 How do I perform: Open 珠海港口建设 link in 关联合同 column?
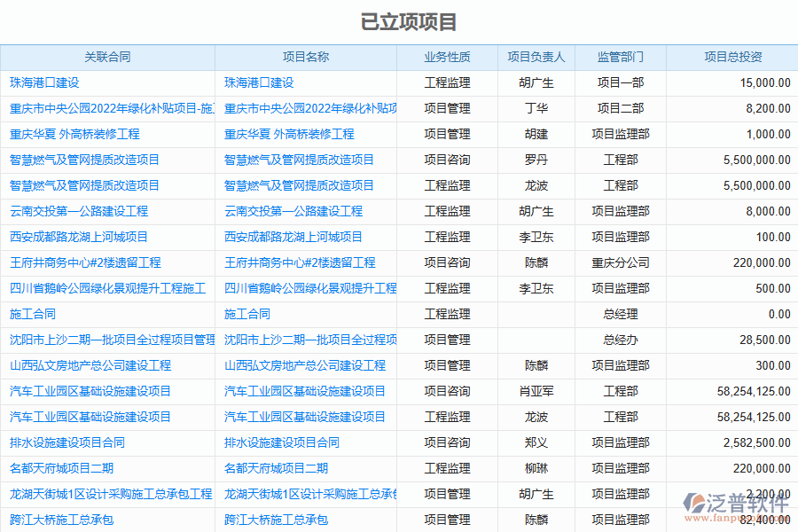pyautogui.click(x=44, y=82)
